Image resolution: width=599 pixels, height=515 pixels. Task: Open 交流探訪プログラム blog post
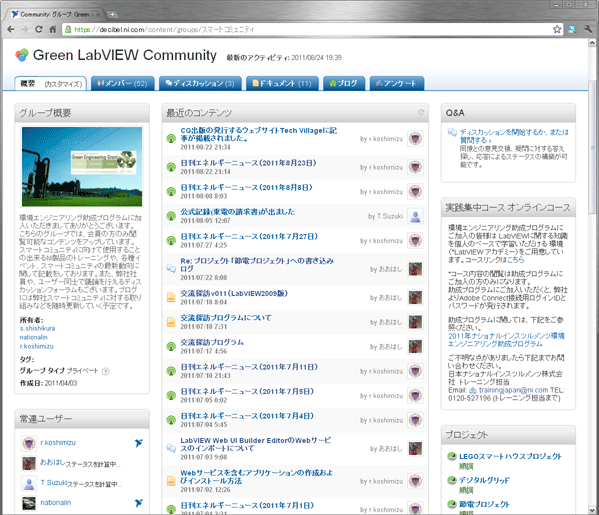[212, 342]
